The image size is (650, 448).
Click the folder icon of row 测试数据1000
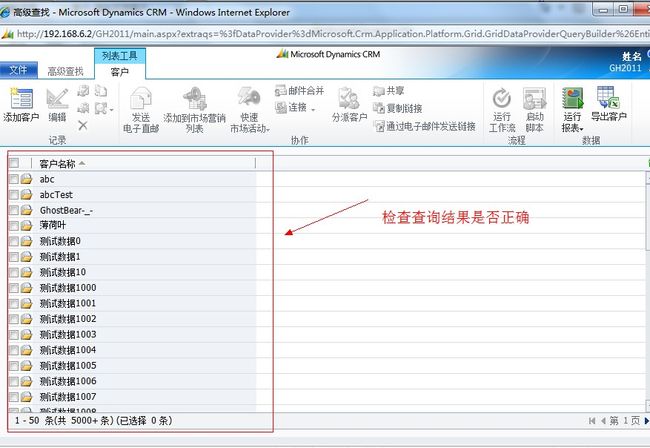(x=27, y=288)
